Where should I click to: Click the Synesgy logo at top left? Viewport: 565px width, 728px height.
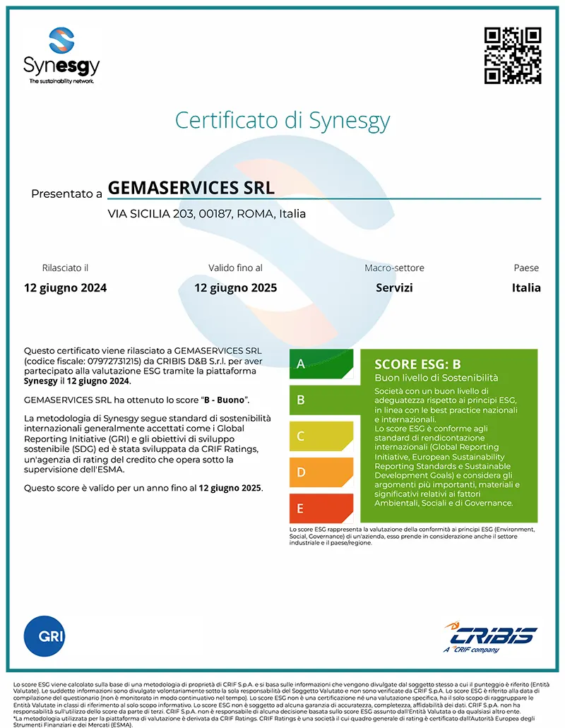[x=61, y=56]
